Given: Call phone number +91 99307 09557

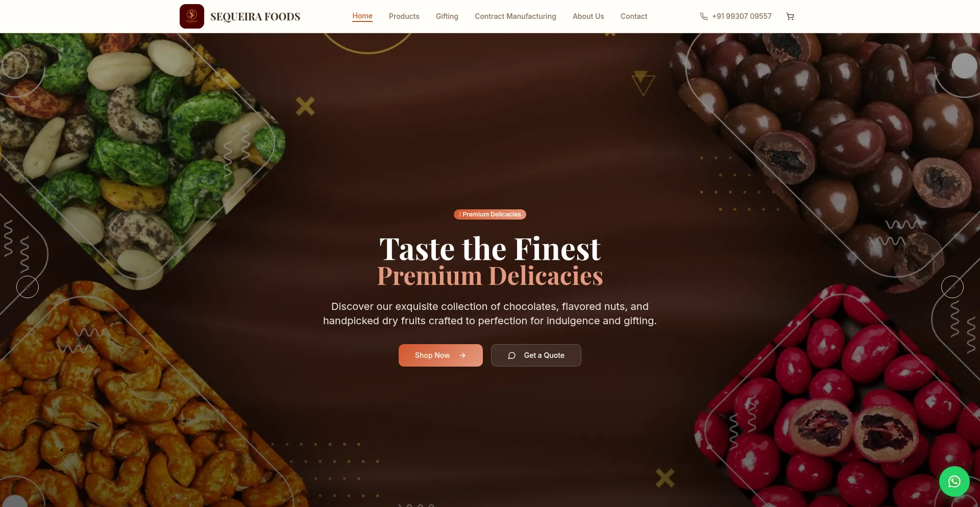Looking at the screenshot, I should (742, 16).
